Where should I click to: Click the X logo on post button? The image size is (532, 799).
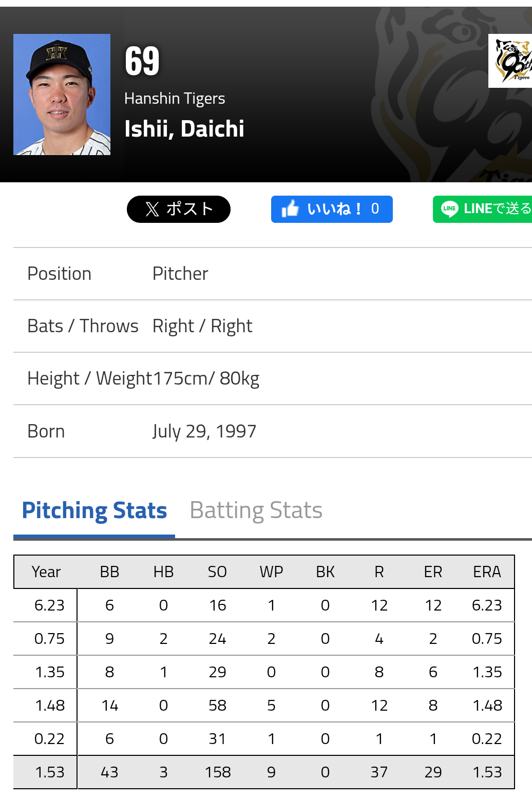(x=152, y=209)
